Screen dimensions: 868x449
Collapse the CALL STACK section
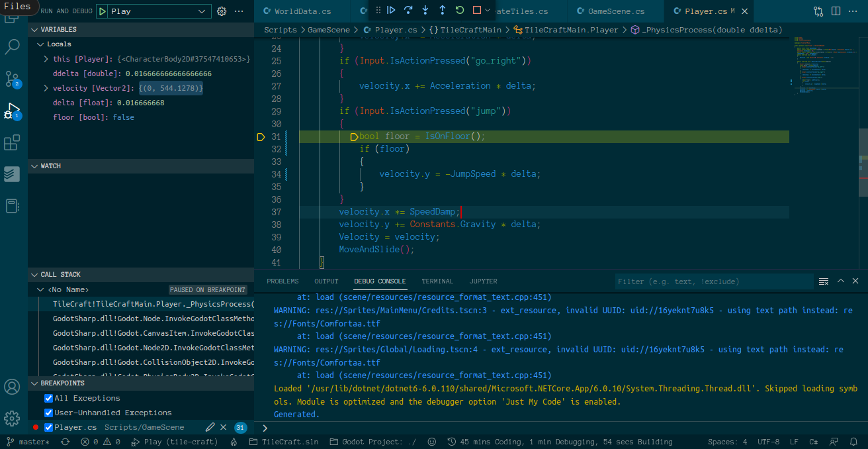141,275
